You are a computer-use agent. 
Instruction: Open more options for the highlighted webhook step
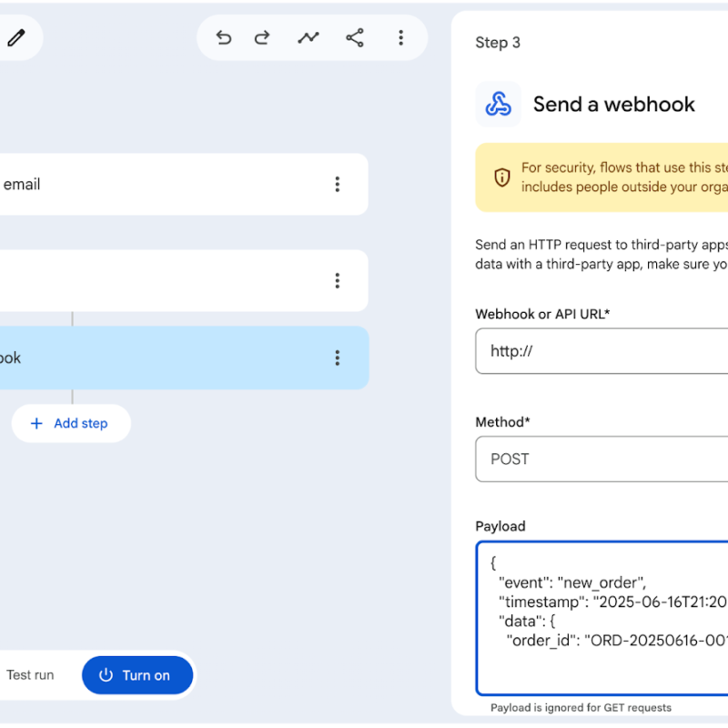tap(338, 358)
